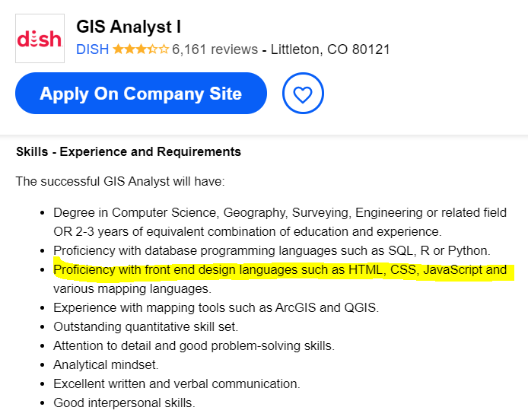528x420 pixels.
Task: Click Attention to detail bullet text
Action: pyautogui.click(x=194, y=346)
